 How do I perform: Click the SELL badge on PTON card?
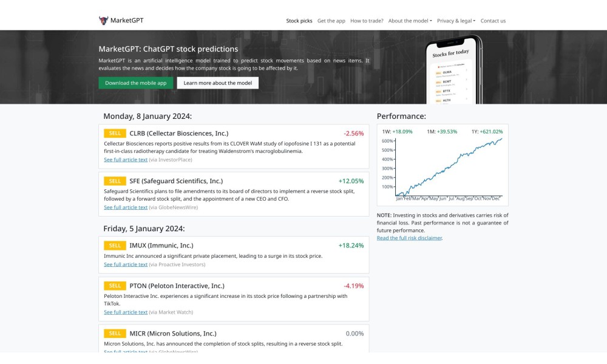115,286
